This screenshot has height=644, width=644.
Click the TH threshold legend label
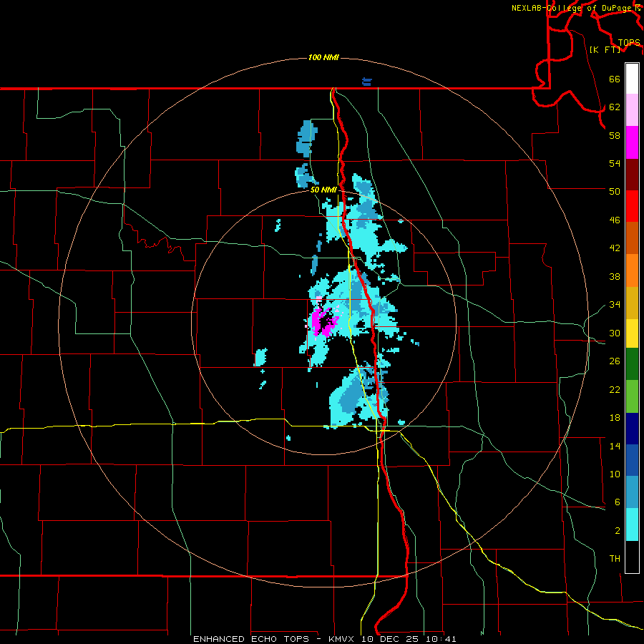615,559
